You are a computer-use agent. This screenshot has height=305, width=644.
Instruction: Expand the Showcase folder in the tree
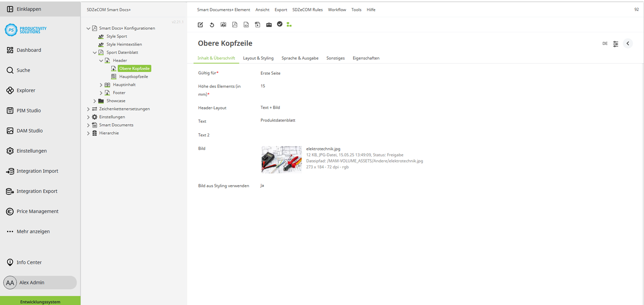(95, 101)
